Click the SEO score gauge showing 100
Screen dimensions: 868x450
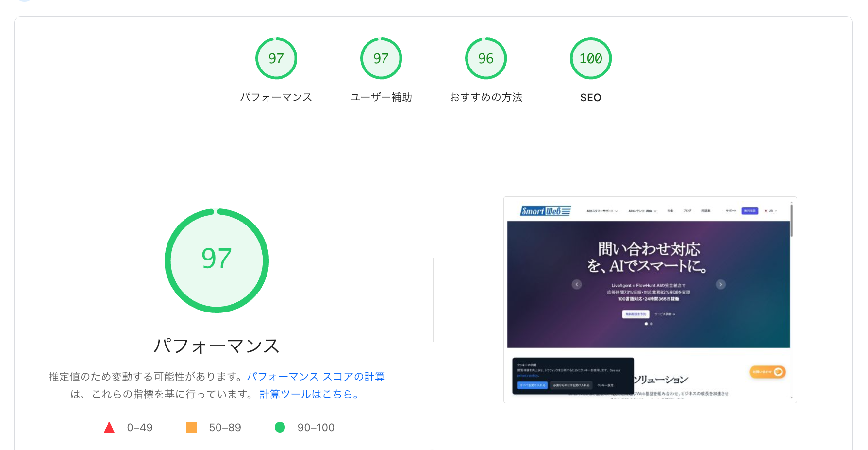591,58
